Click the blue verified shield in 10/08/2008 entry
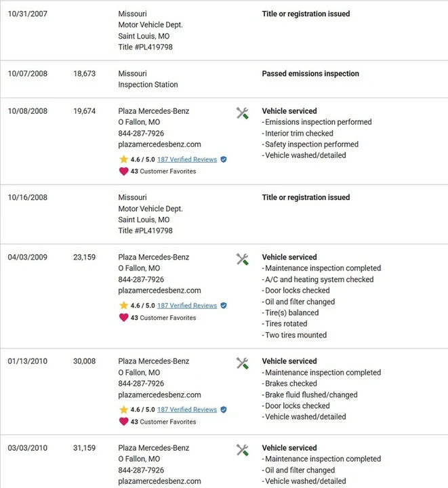This screenshot has height=488, width=448. point(224,159)
